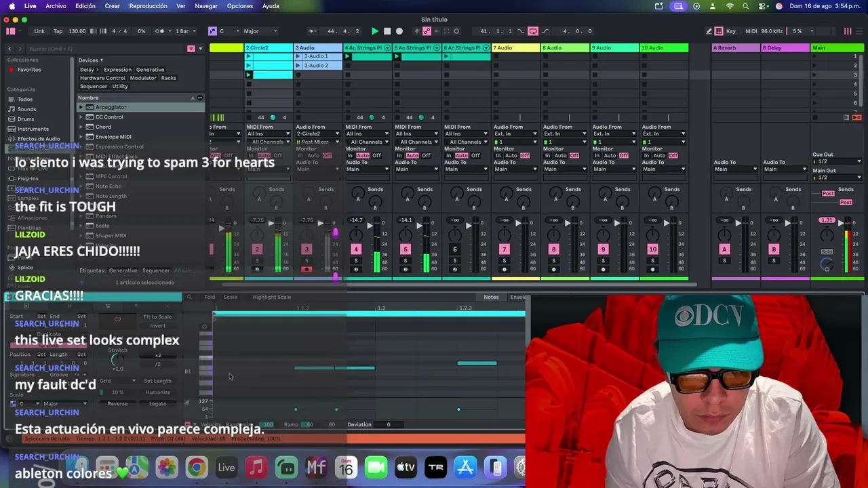The width and height of the screenshot is (868, 488).
Task: Click the Humanize button in the clip editor
Action: tap(157, 392)
